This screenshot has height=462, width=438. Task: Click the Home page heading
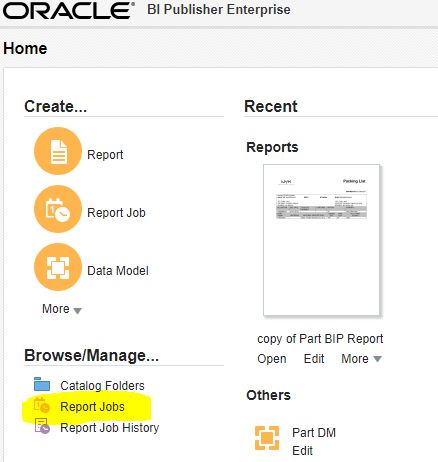point(25,49)
